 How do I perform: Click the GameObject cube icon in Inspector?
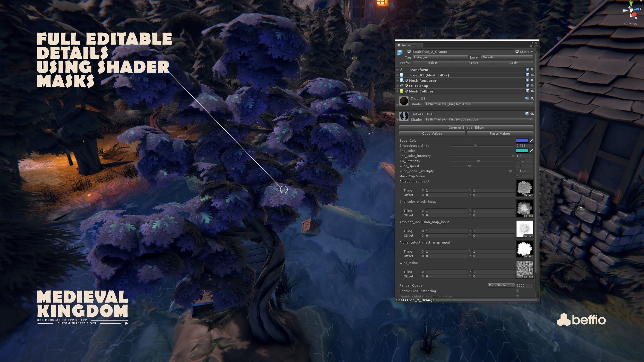coord(400,53)
